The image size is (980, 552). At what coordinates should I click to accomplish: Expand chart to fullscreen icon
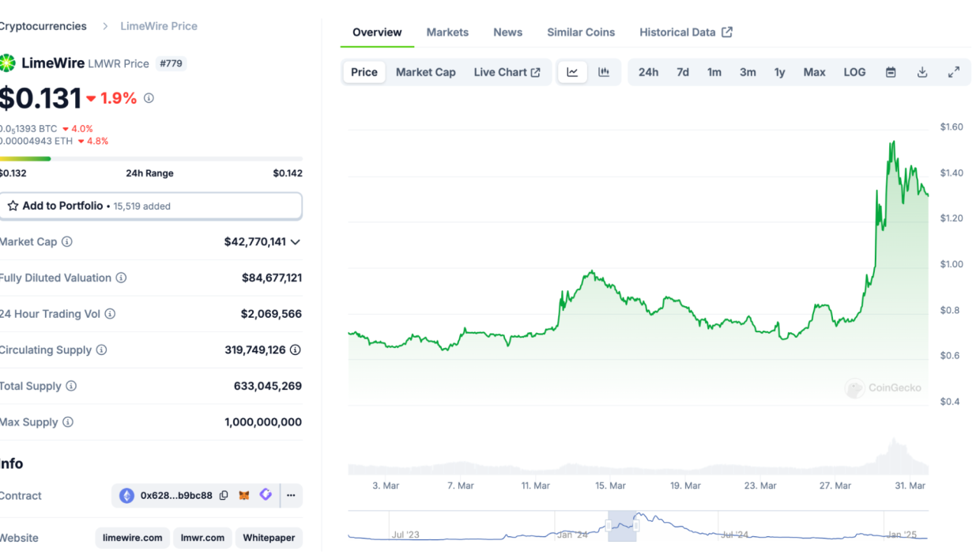[x=954, y=72]
